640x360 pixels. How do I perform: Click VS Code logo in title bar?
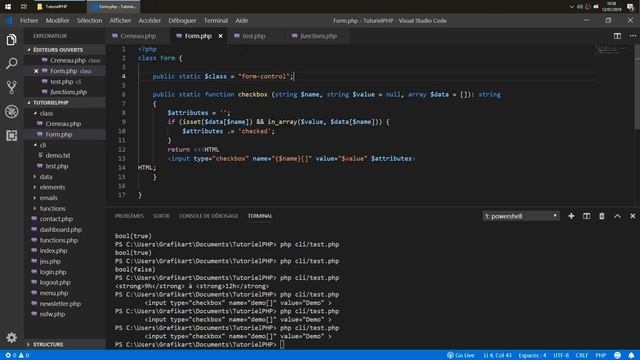tap(9, 20)
